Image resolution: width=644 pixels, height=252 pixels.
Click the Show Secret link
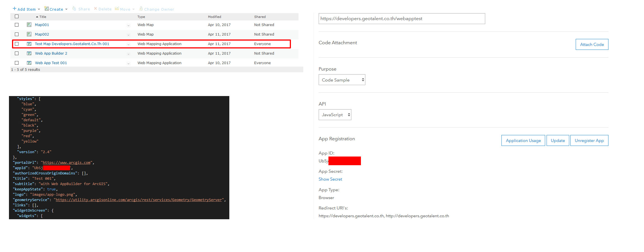(330, 179)
